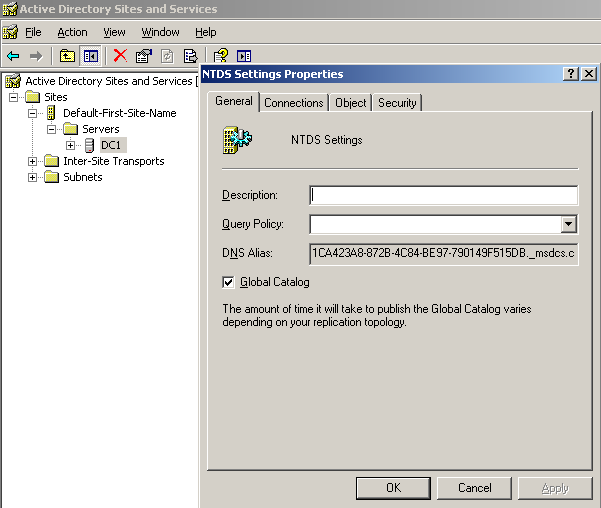Select the General tab

[234, 101]
